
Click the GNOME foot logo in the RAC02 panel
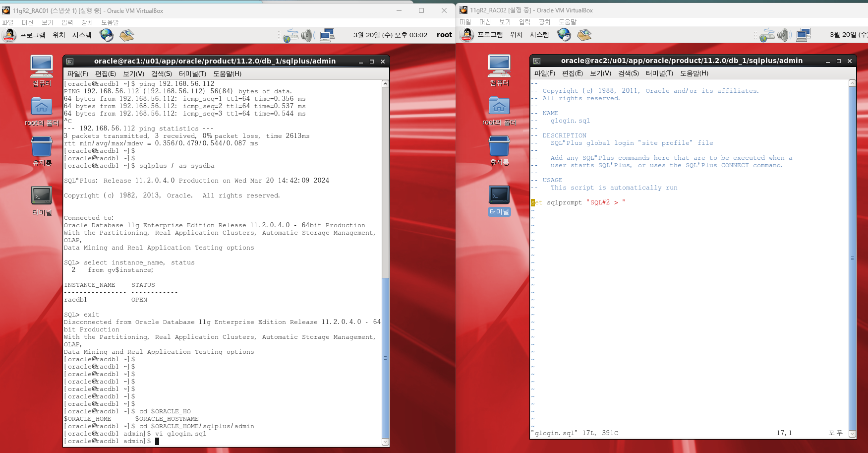467,34
